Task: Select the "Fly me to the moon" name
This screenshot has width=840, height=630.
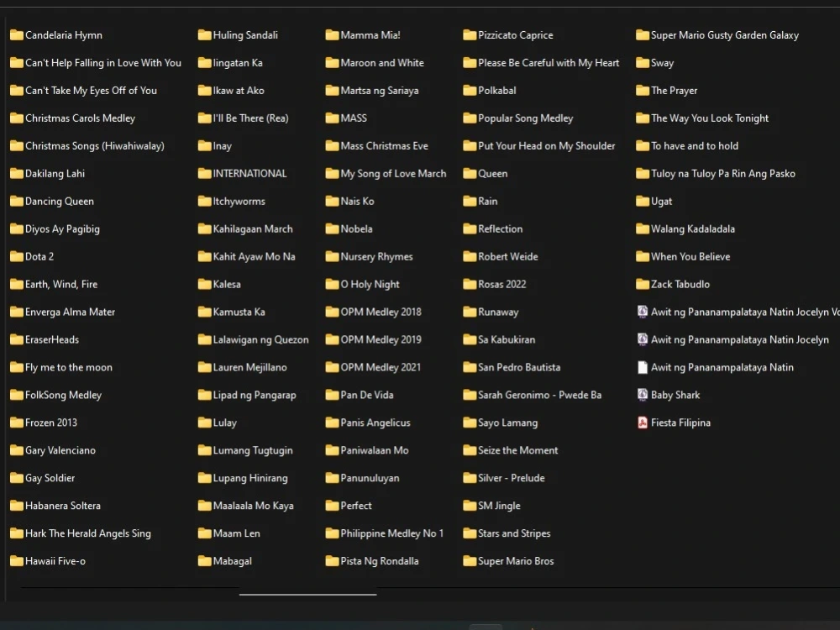Action: [x=69, y=367]
